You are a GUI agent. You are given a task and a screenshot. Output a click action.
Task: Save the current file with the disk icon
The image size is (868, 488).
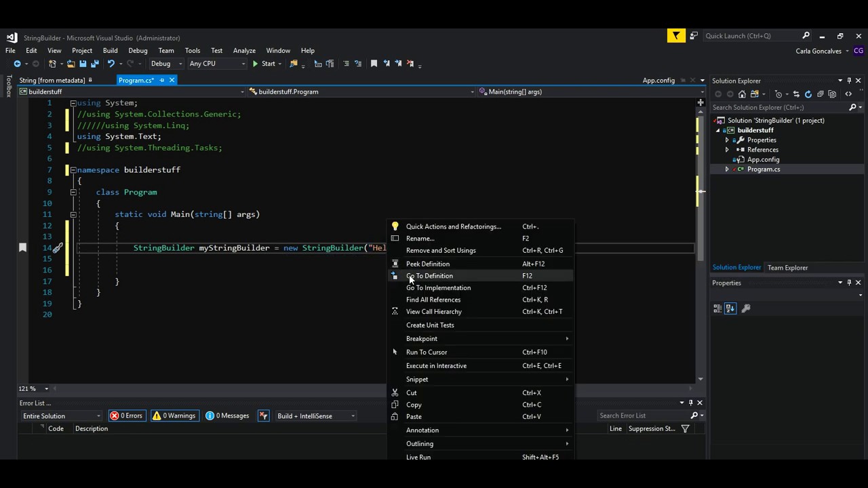point(83,64)
